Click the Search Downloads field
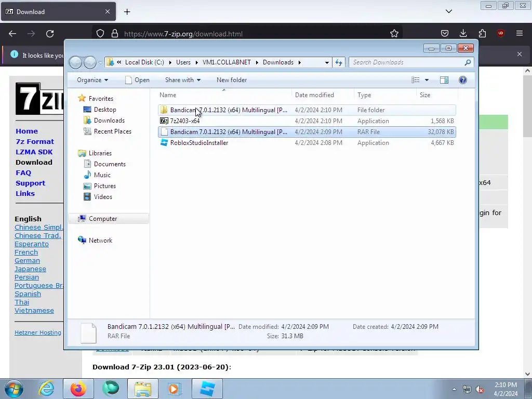532x399 pixels. tap(407, 62)
